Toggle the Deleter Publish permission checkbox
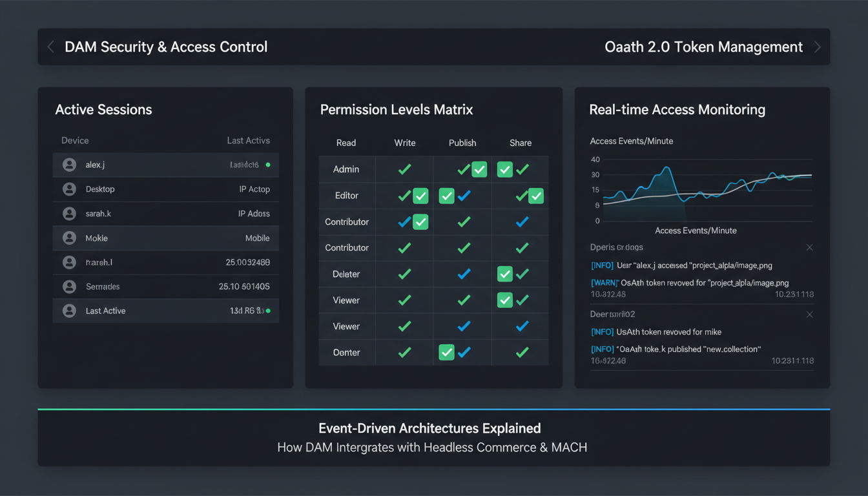 504,274
